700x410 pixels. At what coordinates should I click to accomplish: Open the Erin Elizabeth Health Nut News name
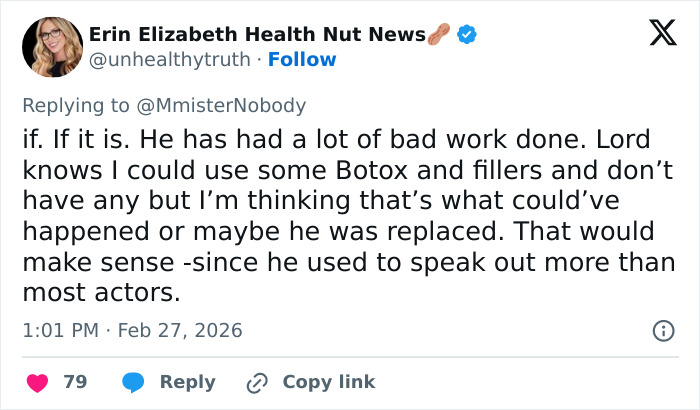[257, 35]
